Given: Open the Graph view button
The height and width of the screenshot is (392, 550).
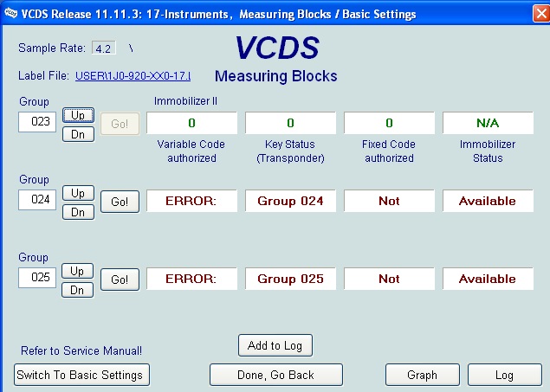Looking at the screenshot, I should pyautogui.click(x=423, y=375).
